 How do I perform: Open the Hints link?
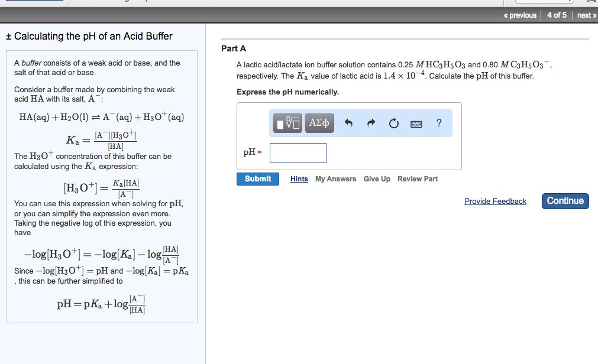tap(298, 178)
